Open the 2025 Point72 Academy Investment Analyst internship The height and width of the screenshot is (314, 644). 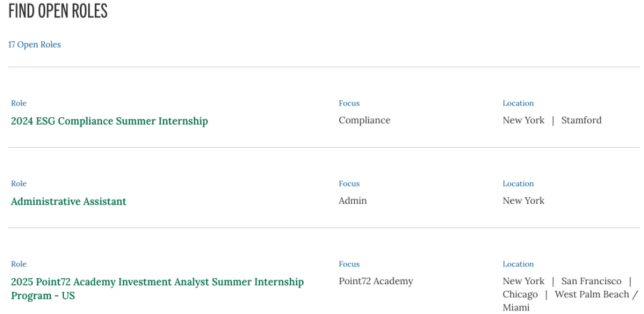click(157, 288)
